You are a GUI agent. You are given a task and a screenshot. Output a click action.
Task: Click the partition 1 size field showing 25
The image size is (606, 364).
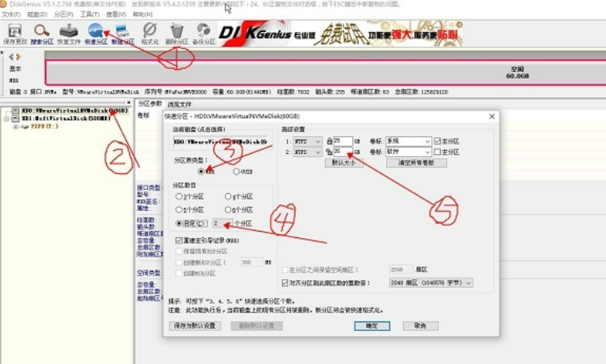coord(344,141)
